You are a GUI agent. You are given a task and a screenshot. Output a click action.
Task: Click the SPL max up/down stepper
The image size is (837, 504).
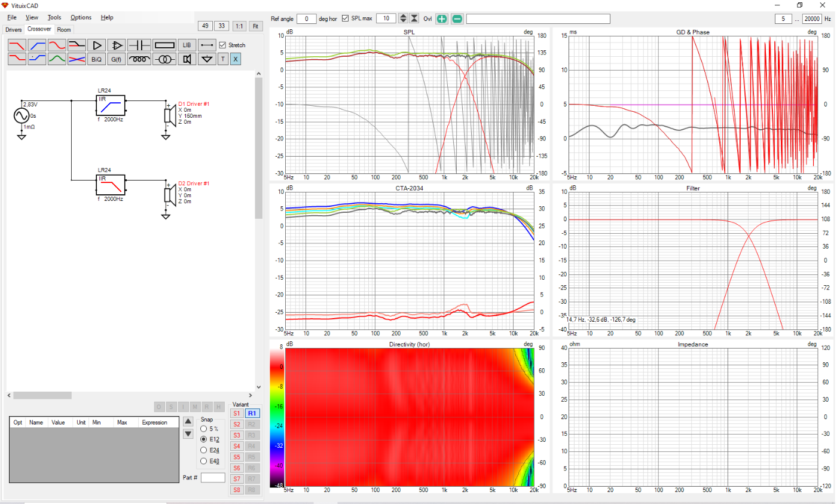pyautogui.click(x=403, y=19)
